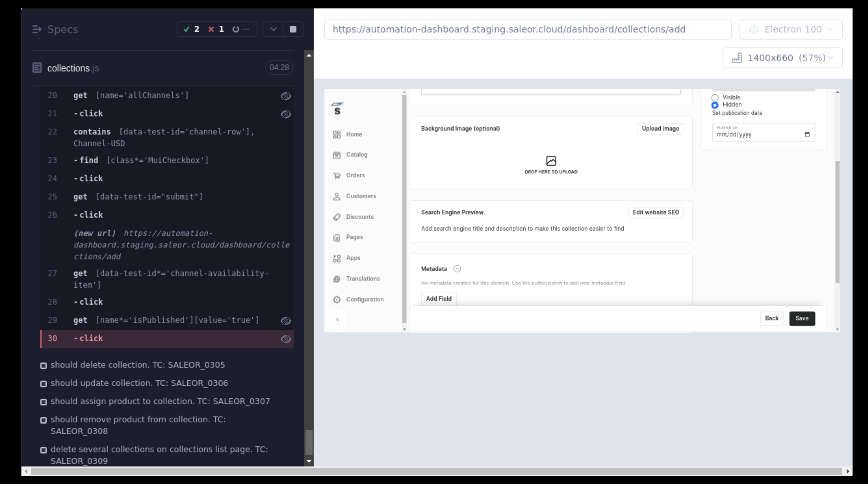This screenshot has width=868, height=484.
Task: Click the Electron browser icon
Action: (753, 29)
